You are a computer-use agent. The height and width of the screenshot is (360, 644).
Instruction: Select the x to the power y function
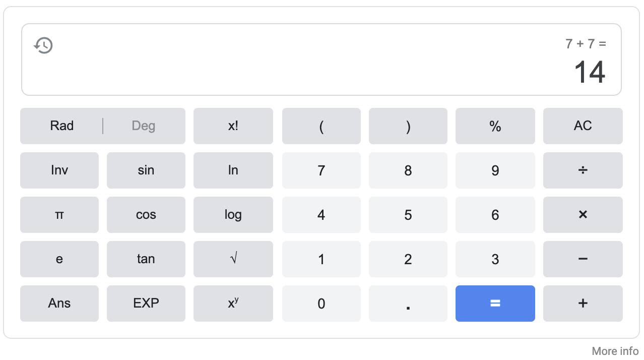pyautogui.click(x=233, y=304)
